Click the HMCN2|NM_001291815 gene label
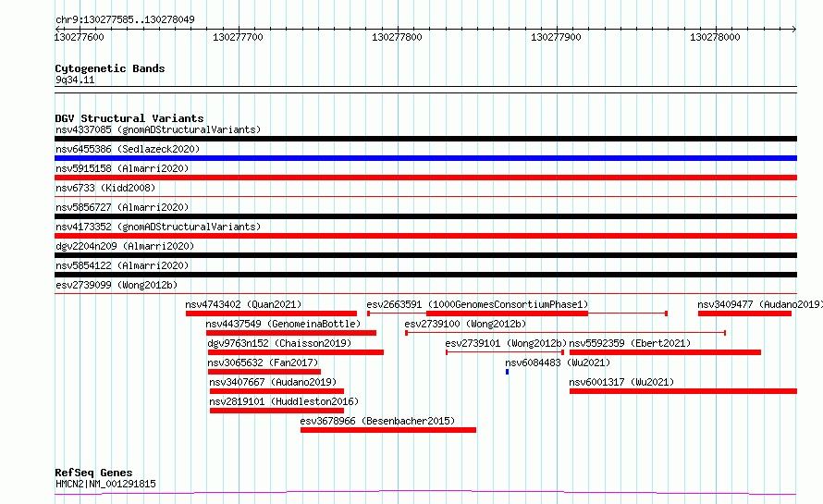Image resolution: width=823 pixels, height=504 pixels. point(105,484)
